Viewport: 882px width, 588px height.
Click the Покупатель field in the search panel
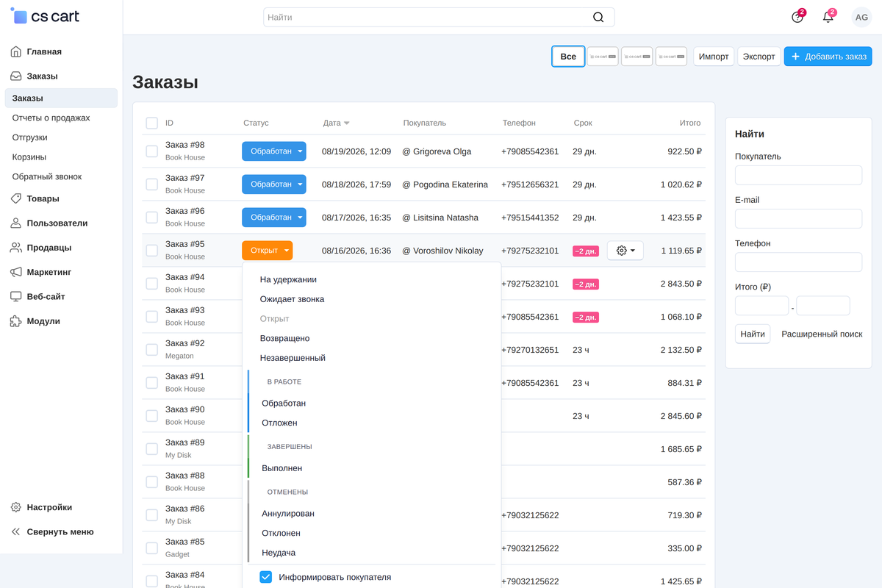(x=798, y=175)
